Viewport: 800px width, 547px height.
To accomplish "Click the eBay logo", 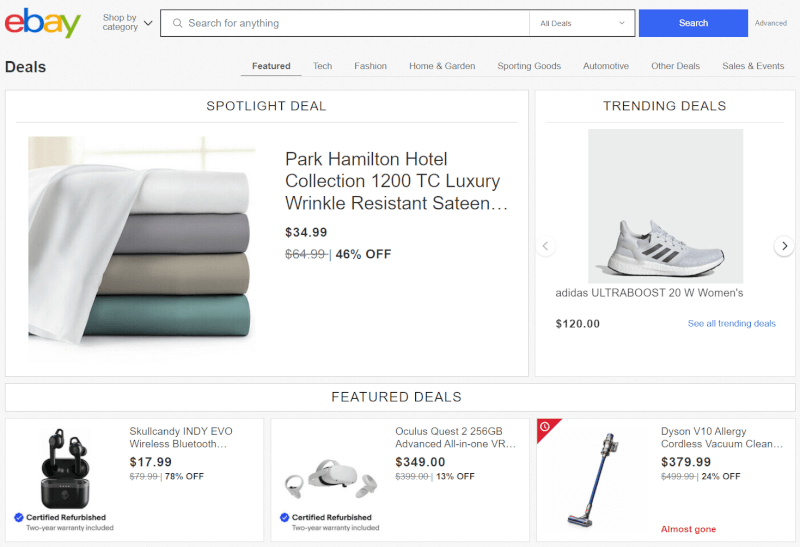I will tap(42, 22).
